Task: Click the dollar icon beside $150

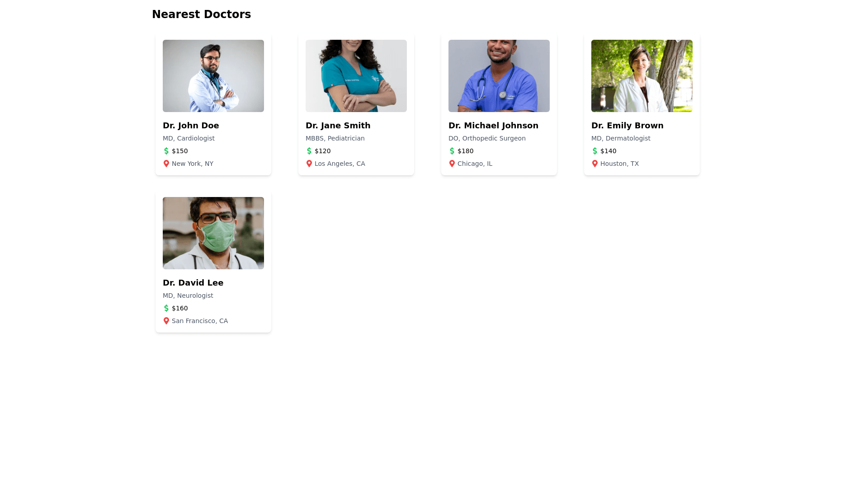Action: (166, 151)
